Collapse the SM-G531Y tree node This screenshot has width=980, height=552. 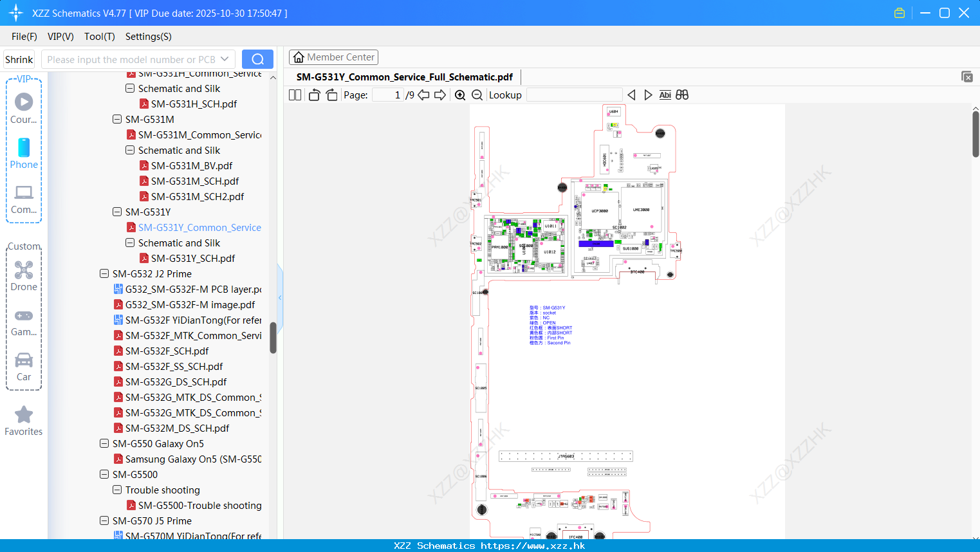[117, 212]
